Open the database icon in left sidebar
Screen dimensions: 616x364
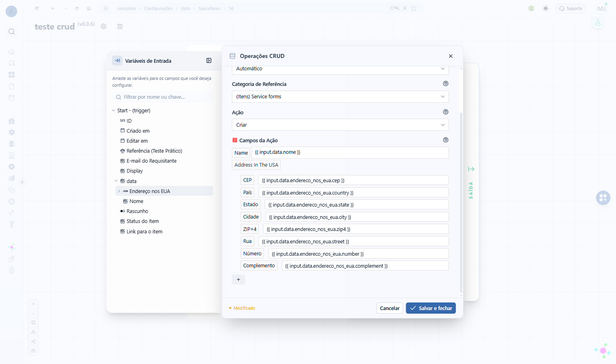12,144
